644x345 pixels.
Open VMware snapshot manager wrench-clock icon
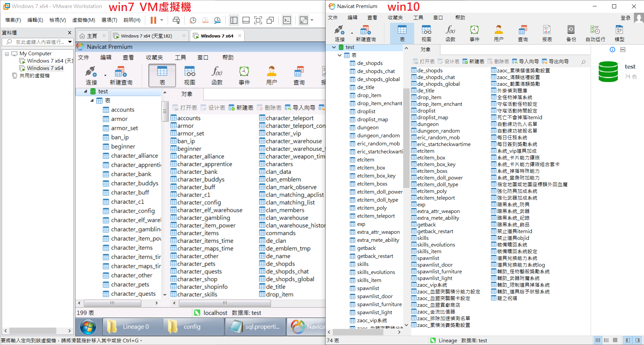(x=217, y=20)
